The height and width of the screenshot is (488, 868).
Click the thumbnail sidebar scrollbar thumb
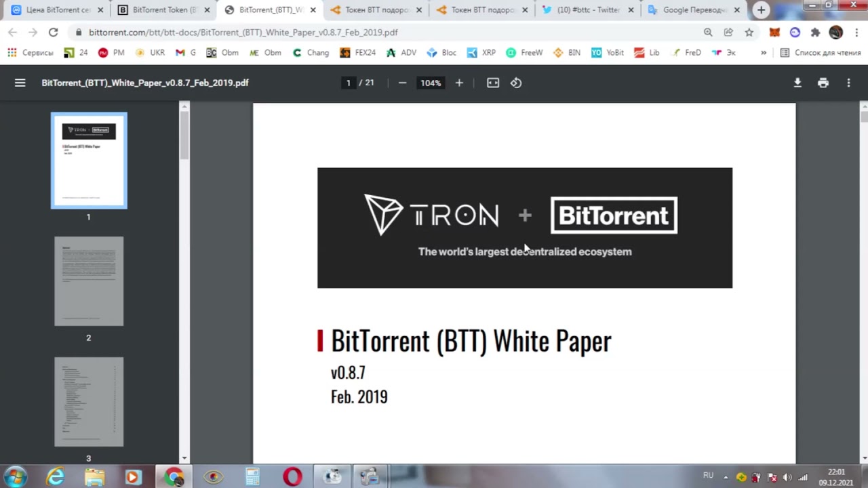(x=184, y=136)
